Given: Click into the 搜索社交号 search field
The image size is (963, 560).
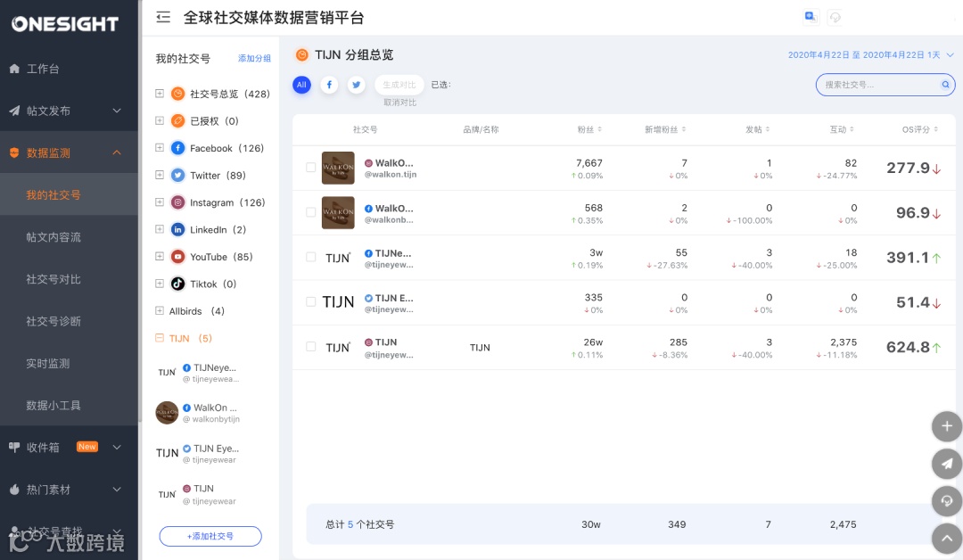Looking at the screenshot, I should [885, 85].
